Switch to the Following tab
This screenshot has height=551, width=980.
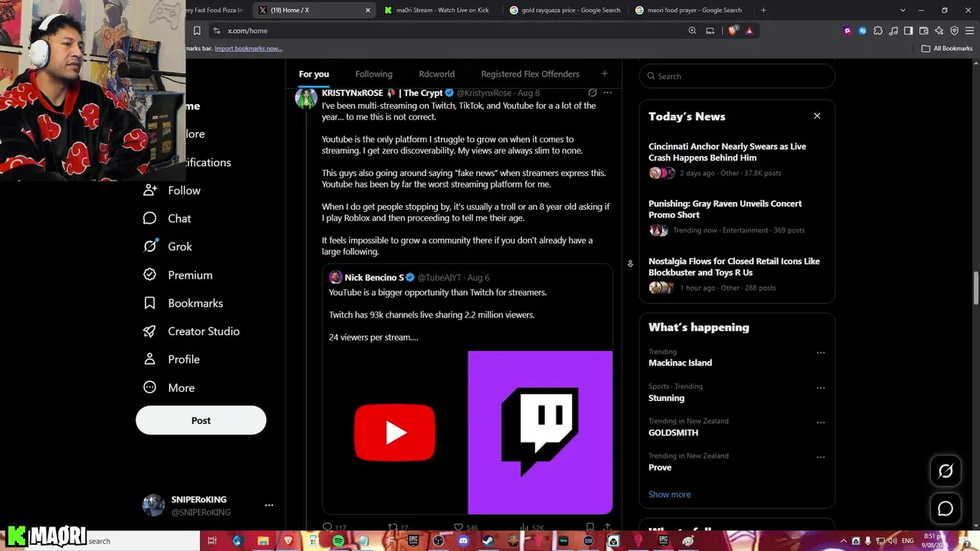pos(374,74)
